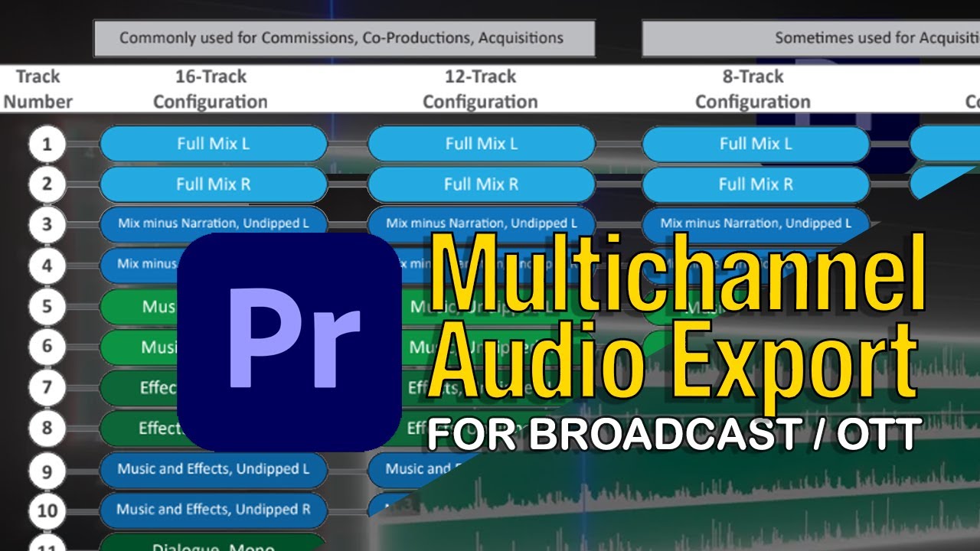This screenshot has height=551, width=980.
Task: Select track number 8 circle
Action: 47,429
